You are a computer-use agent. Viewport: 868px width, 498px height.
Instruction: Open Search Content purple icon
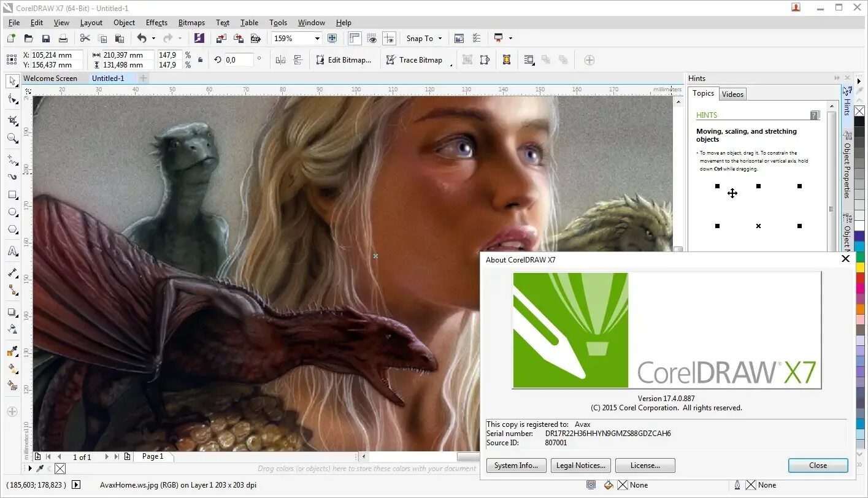[199, 38]
